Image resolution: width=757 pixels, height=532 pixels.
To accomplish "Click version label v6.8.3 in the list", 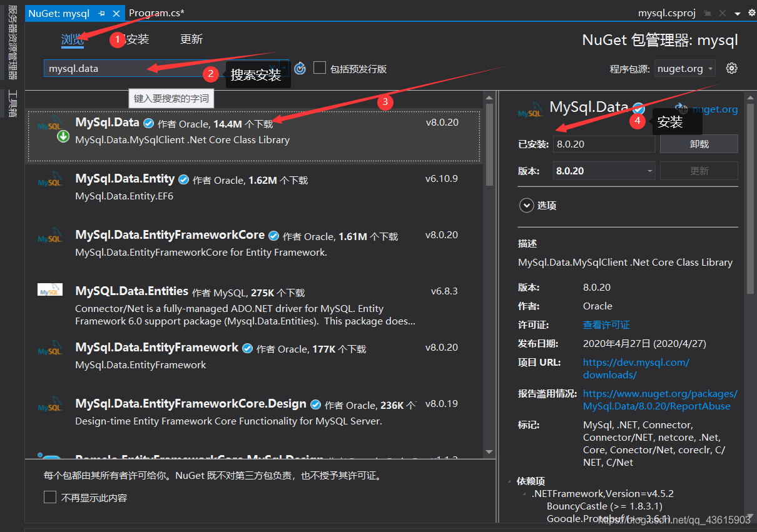I will 444,291.
